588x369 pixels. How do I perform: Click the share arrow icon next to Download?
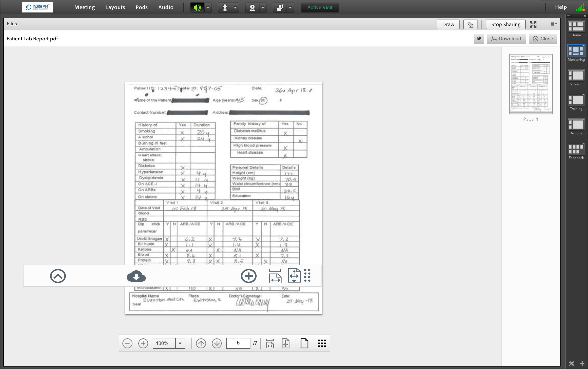point(479,38)
